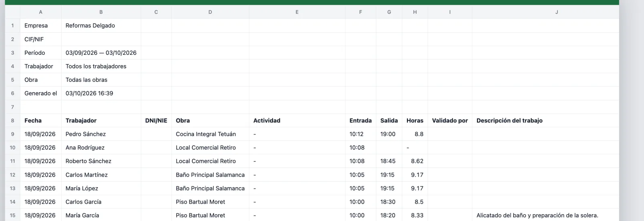Click the 'CIF/NIF' cell
This screenshot has height=221, width=644.
click(x=41, y=39)
